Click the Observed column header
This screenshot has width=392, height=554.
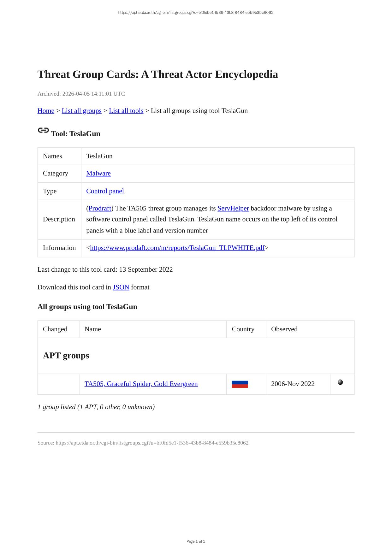(x=284, y=329)
